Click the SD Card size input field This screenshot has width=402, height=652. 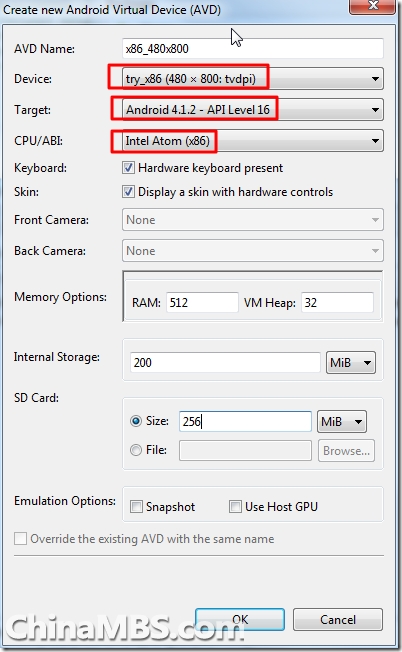(x=245, y=422)
